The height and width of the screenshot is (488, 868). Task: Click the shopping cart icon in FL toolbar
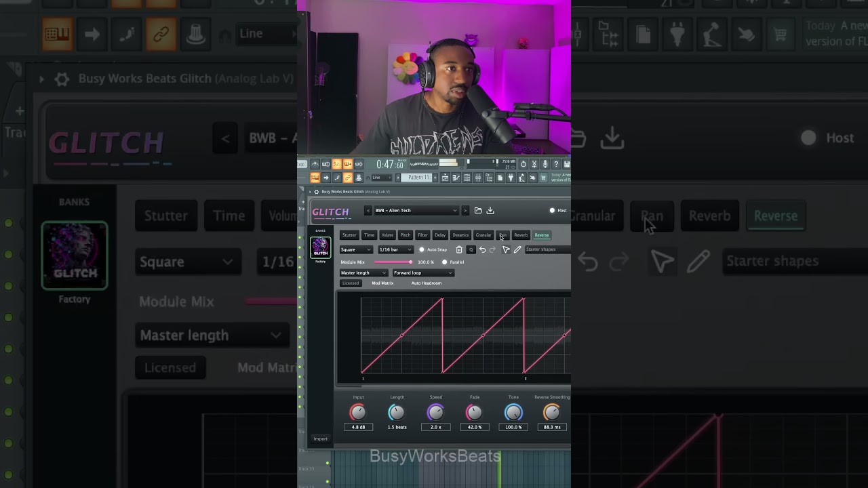(x=543, y=178)
